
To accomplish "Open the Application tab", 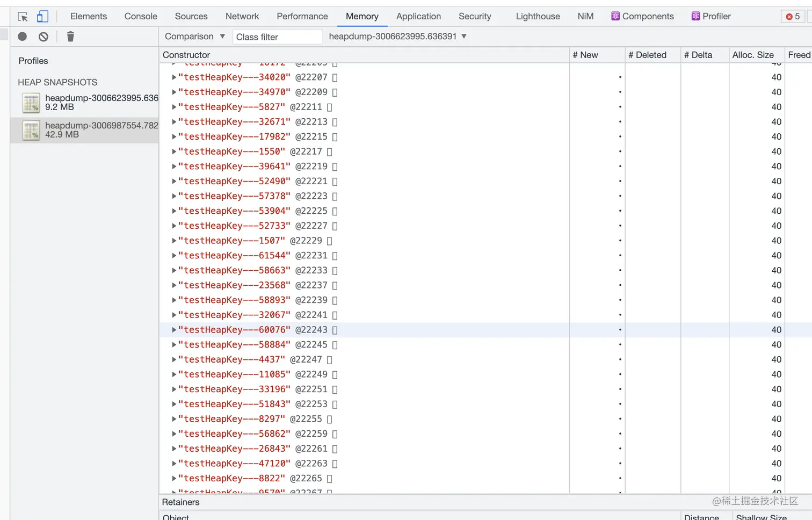I will click(418, 17).
